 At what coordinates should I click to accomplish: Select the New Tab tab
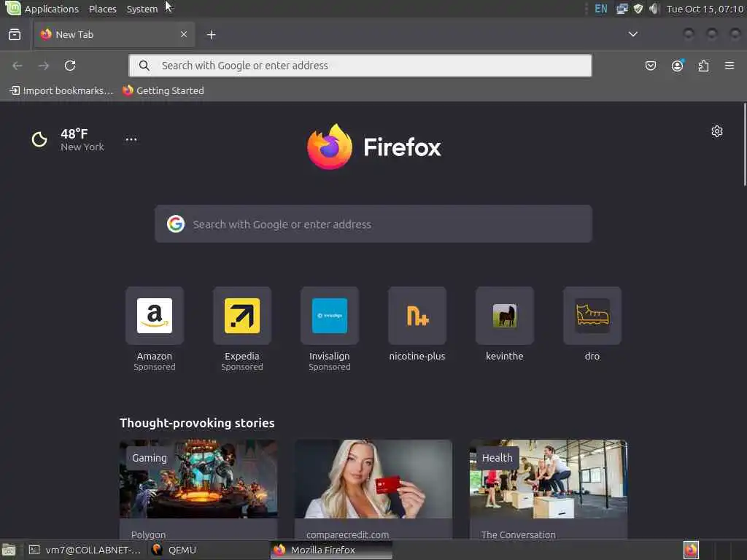pos(115,34)
